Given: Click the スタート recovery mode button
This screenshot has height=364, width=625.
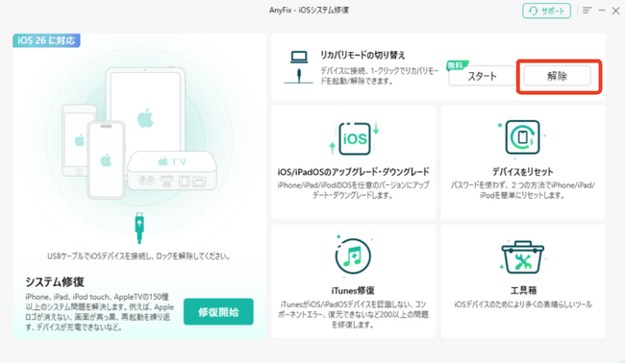Looking at the screenshot, I should (482, 76).
